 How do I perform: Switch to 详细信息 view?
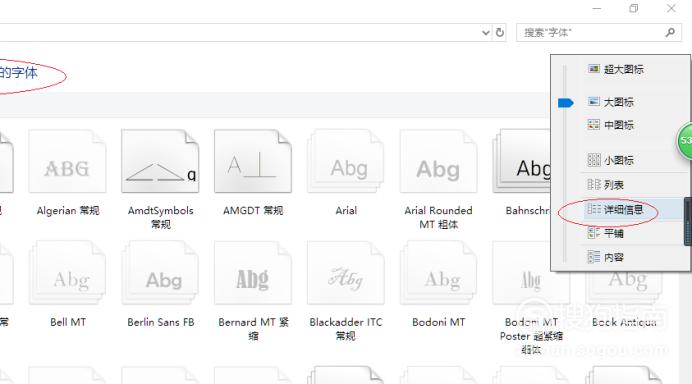[x=615, y=209]
